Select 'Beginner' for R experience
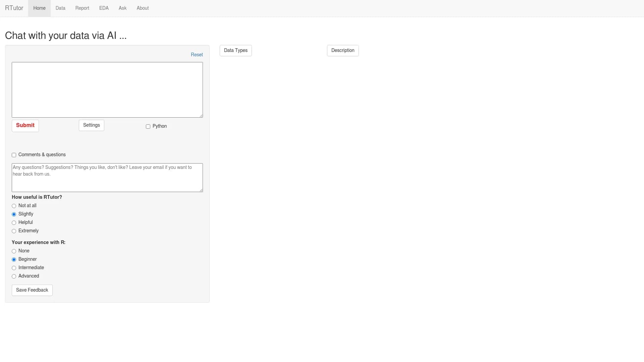 click(14, 259)
